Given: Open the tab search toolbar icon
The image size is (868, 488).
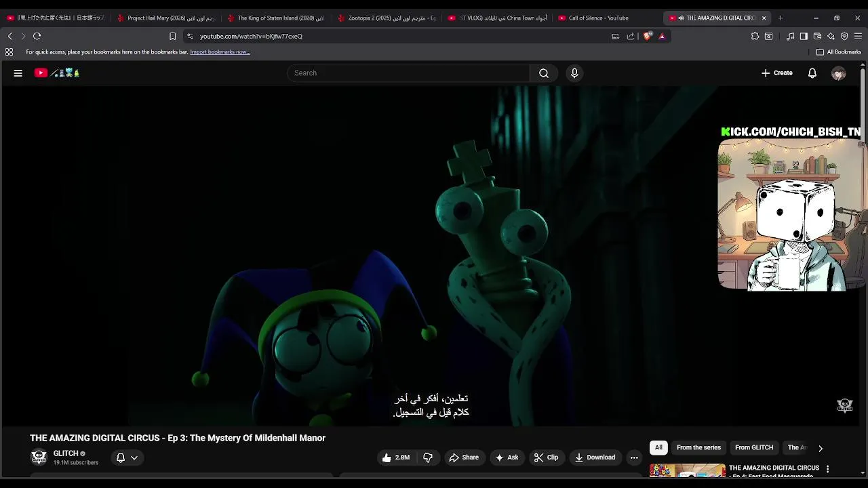Looking at the screenshot, I should coord(768,37).
